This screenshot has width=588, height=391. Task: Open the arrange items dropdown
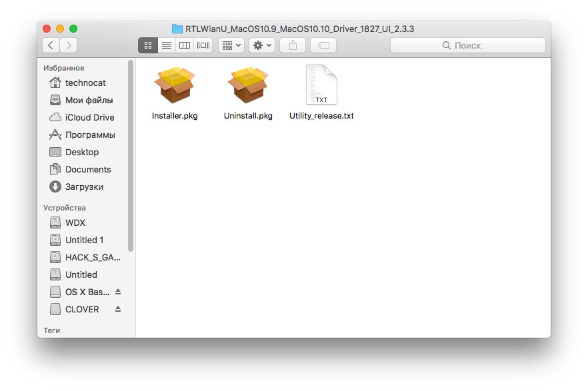(231, 45)
